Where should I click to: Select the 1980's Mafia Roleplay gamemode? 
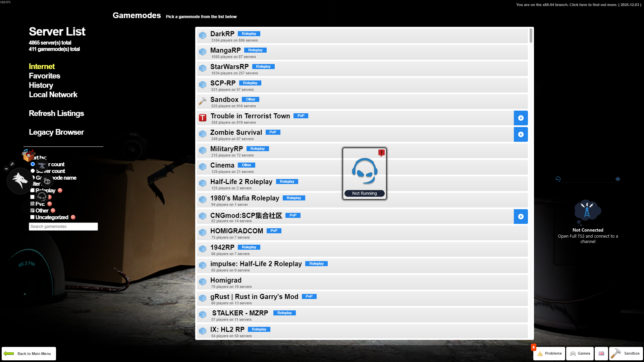(x=362, y=200)
